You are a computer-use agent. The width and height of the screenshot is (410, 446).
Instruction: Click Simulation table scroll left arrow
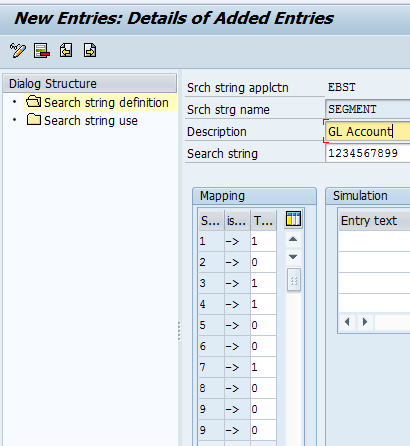pos(347,322)
